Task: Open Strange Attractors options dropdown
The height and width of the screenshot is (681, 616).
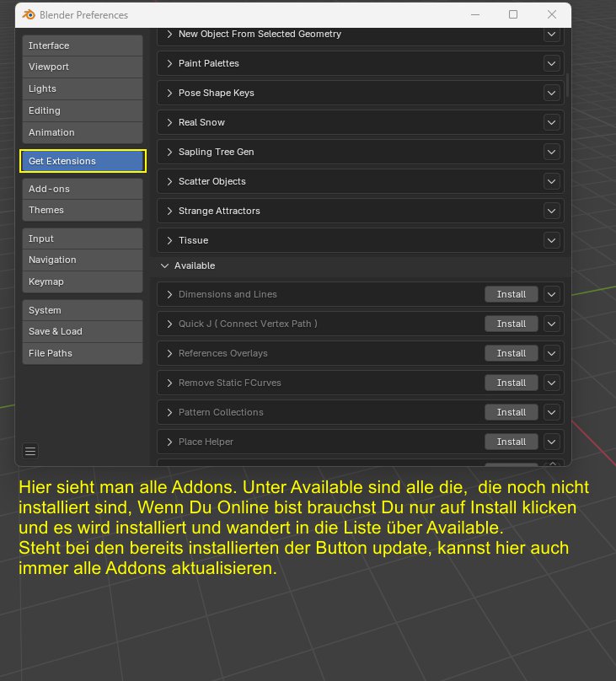Action: [x=551, y=211]
